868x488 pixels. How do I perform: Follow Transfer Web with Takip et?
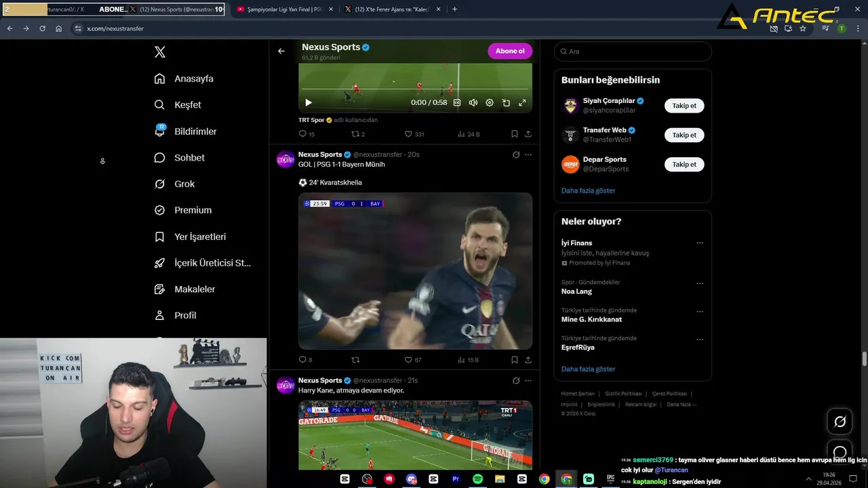tap(684, 135)
